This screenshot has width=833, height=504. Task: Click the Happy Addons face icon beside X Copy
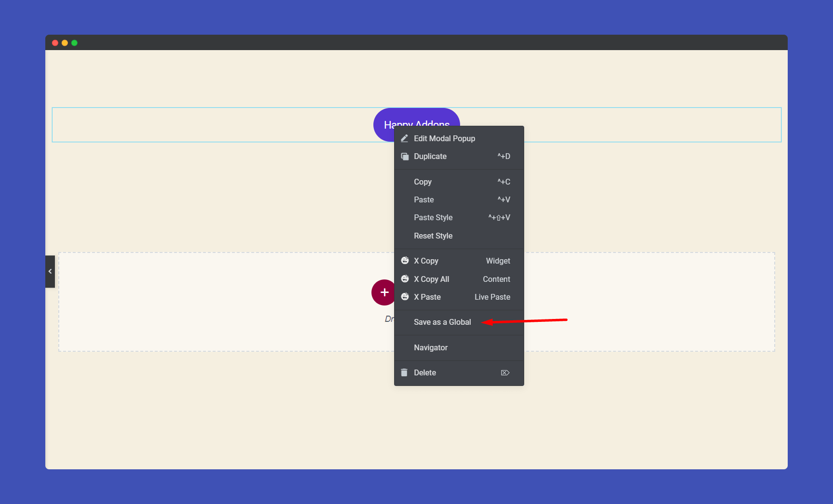coord(405,260)
